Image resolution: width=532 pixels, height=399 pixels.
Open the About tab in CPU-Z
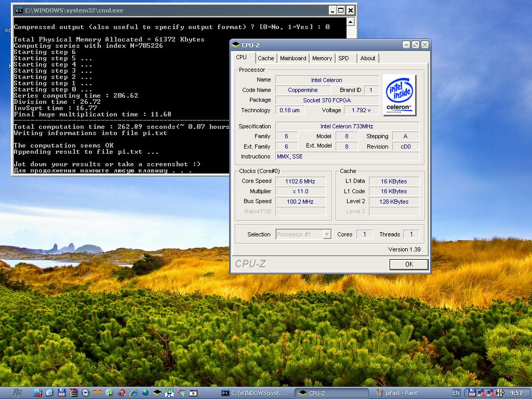368,58
